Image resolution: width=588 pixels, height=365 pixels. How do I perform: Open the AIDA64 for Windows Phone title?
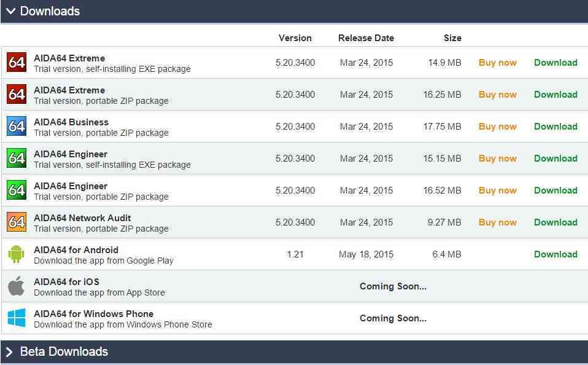pyautogui.click(x=93, y=313)
